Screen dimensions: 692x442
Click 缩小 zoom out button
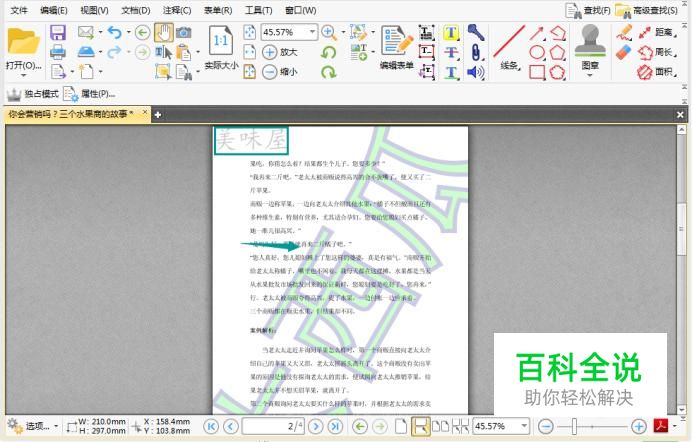coord(280,72)
